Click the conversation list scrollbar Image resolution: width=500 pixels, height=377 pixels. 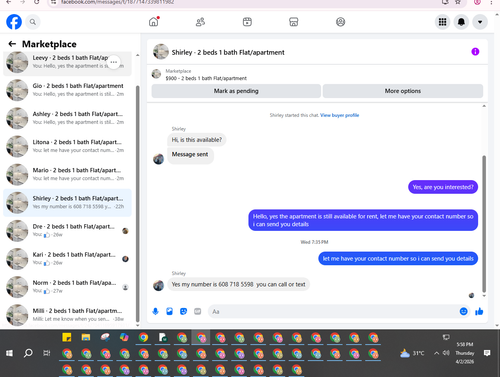(x=138, y=203)
